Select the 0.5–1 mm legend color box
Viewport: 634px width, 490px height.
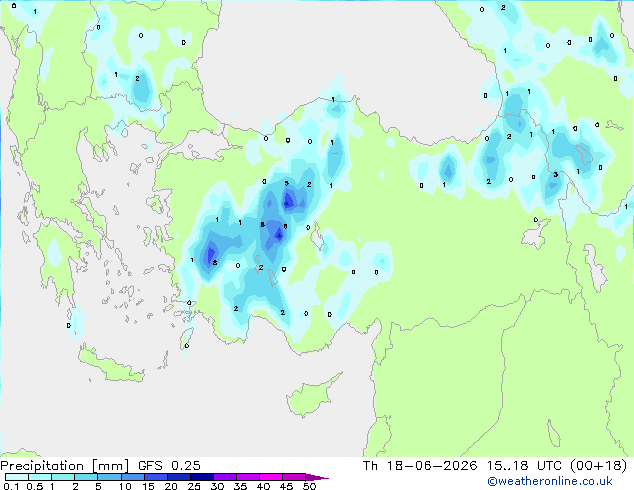(40, 477)
